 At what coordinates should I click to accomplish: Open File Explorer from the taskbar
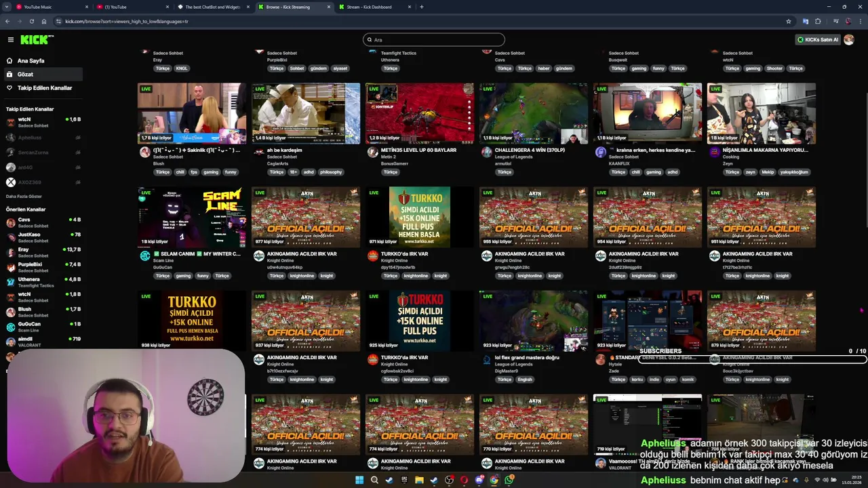[419, 480]
